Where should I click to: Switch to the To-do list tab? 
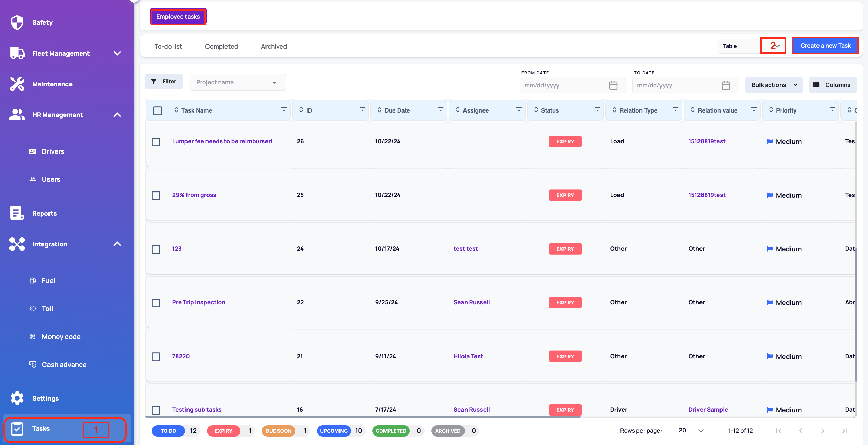point(168,46)
